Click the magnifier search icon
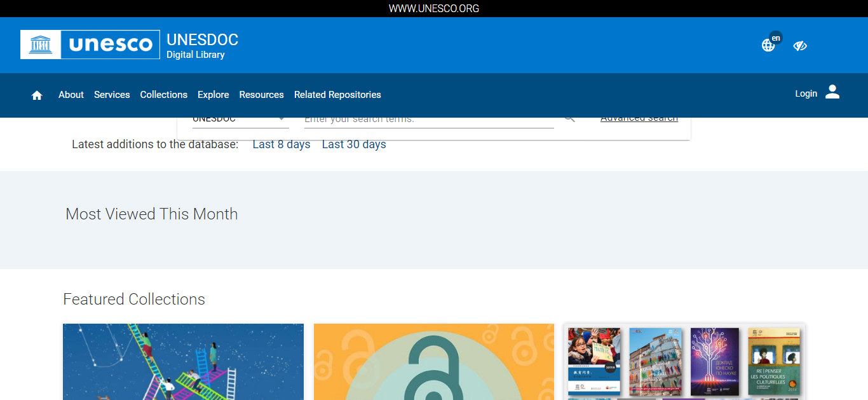 (569, 119)
